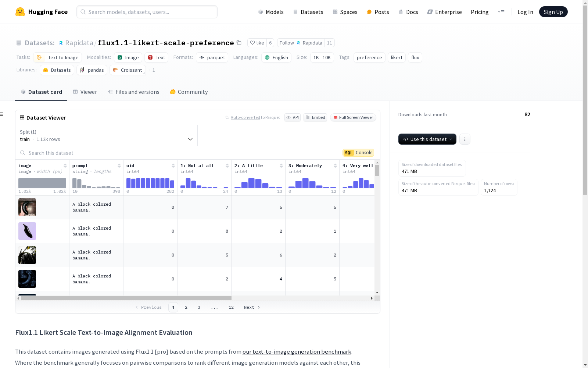Image resolution: width=588 pixels, height=368 pixels.
Task: Go to page 2 of the dataset
Action: coord(186,307)
